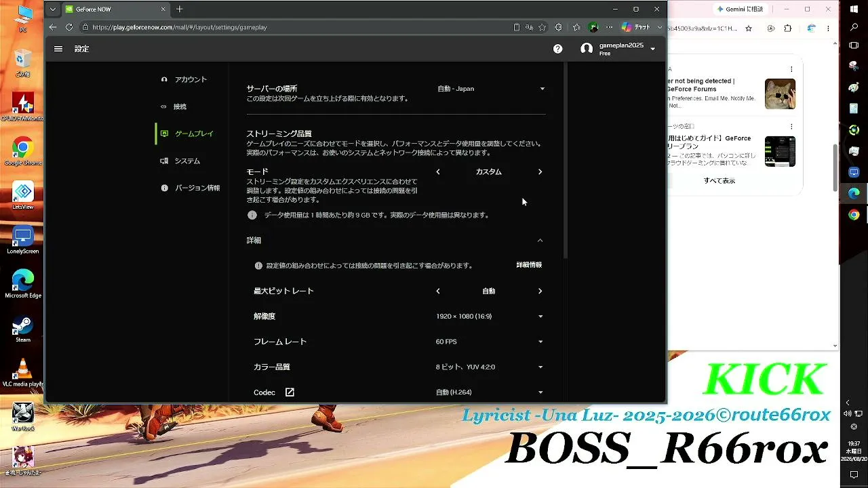868x488 pixels.
Task: Open the CPUID HWMonitor desktop shortcut
Action: 23,106
